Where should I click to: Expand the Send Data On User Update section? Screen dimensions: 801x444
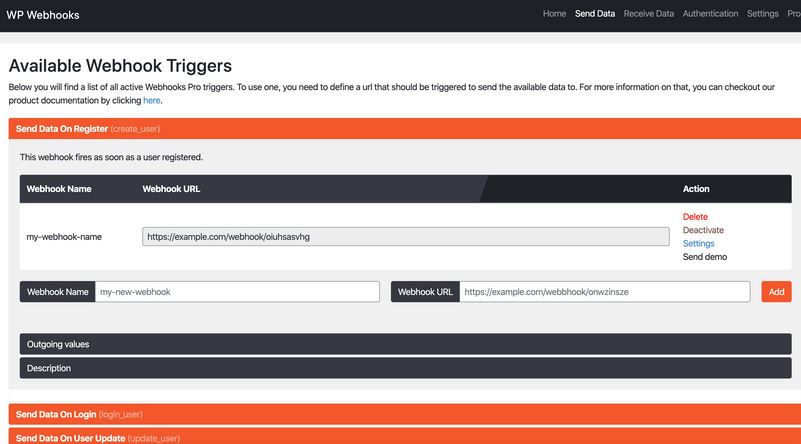pos(405,437)
